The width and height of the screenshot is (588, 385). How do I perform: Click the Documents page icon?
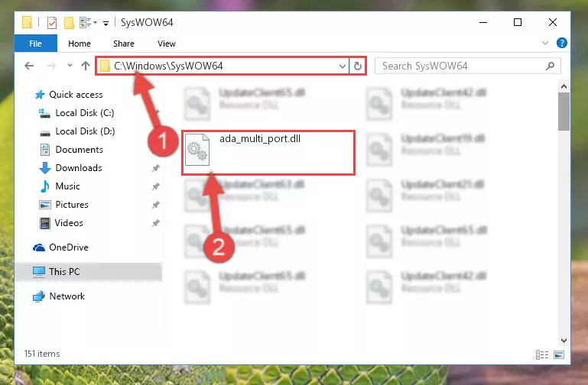pos(45,150)
